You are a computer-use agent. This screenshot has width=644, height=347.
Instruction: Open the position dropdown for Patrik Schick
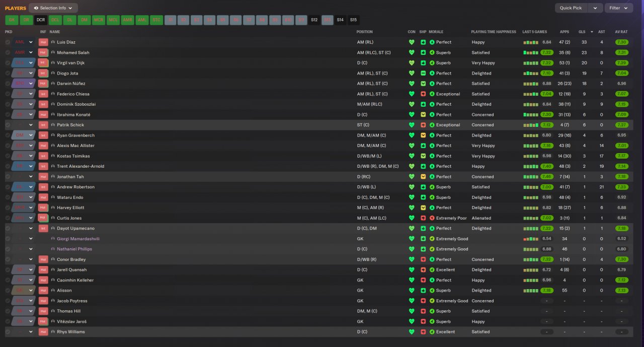24,125
